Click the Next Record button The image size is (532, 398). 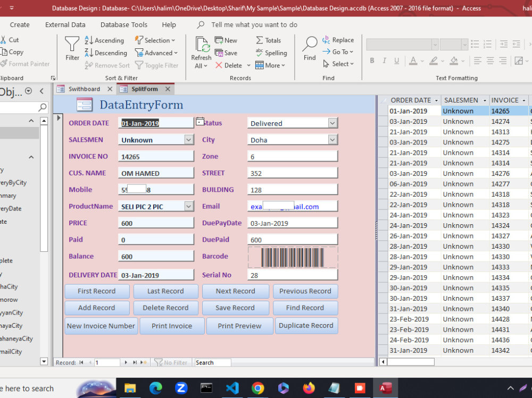235,291
